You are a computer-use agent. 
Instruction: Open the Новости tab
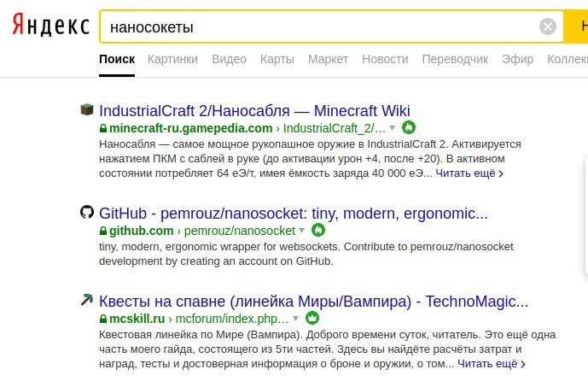(x=385, y=59)
